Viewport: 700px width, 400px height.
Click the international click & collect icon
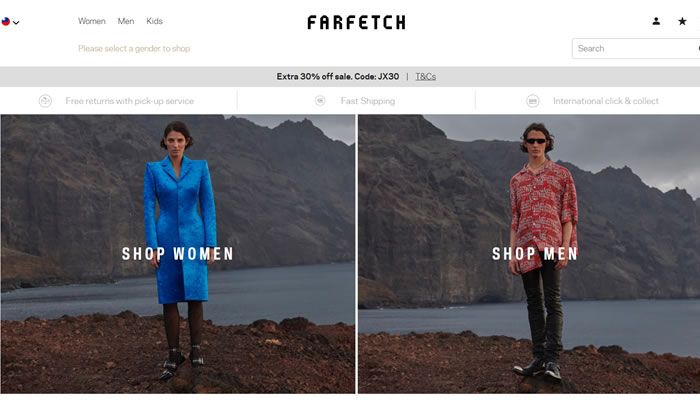click(533, 101)
